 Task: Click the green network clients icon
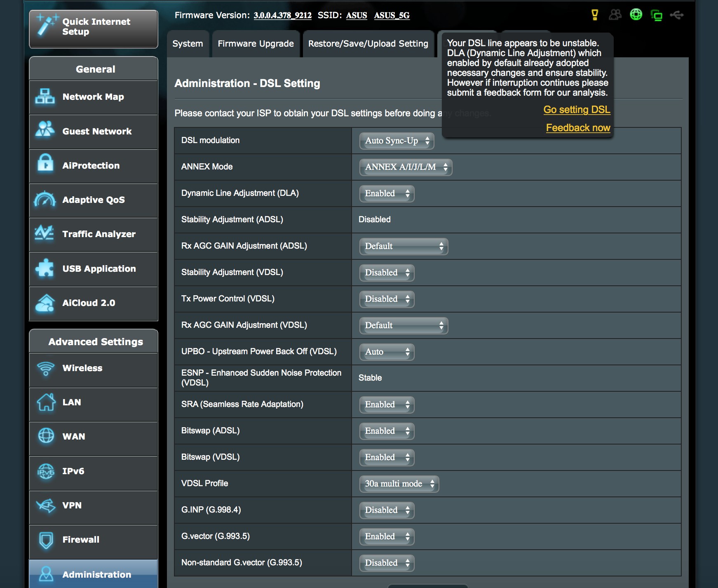656,15
